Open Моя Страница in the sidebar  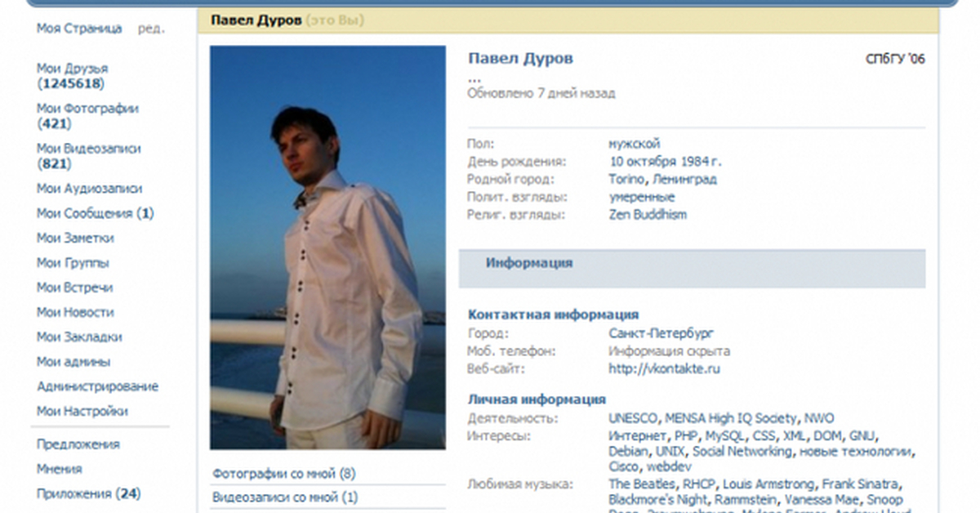click(79, 29)
